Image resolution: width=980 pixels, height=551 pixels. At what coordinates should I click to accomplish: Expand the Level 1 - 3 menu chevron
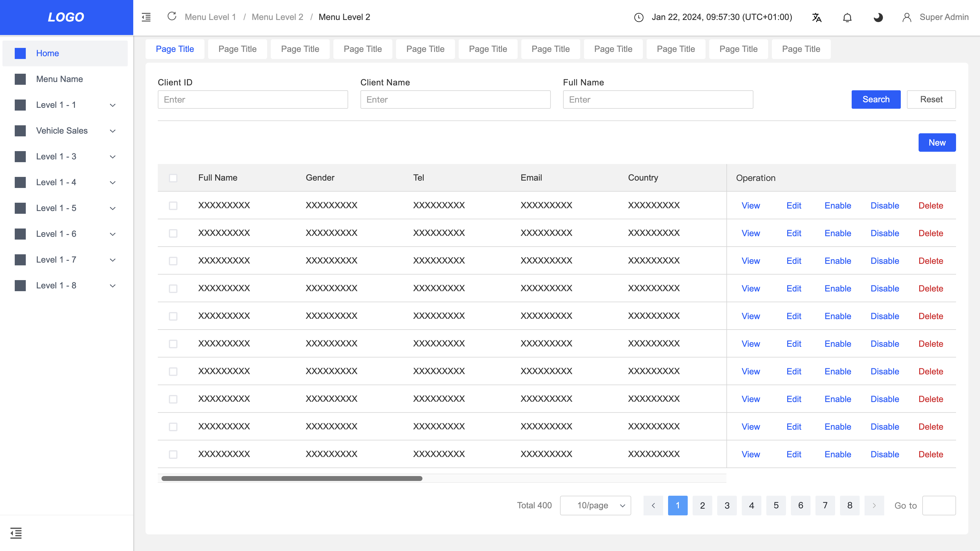(113, 157)
